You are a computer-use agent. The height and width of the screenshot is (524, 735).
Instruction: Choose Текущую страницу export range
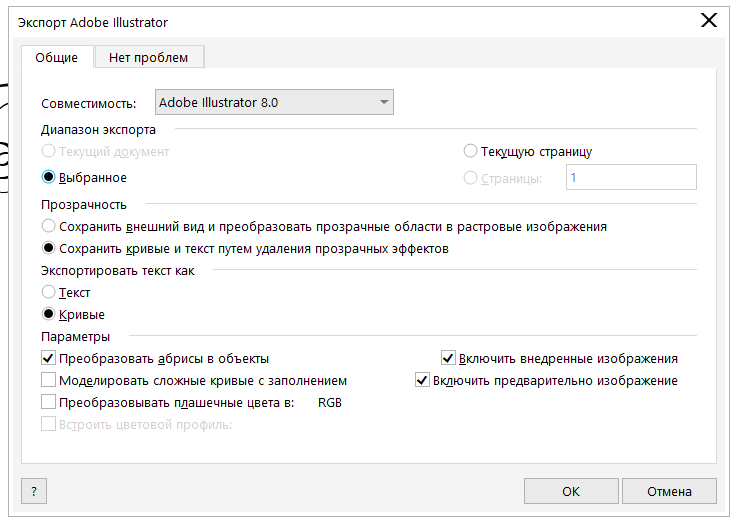471,152
